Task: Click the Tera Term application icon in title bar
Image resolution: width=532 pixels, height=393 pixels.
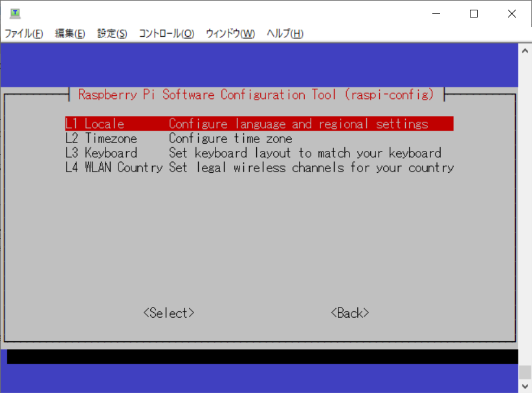Action: point(15,14)
